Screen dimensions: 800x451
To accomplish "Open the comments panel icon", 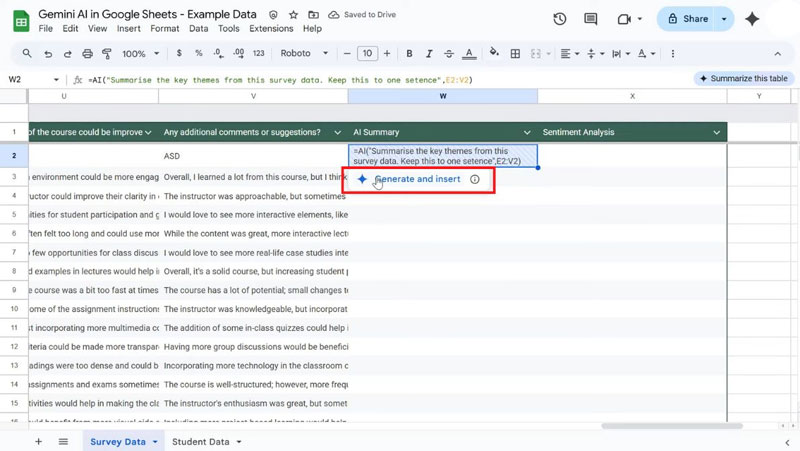I will [x=593, y=19].
